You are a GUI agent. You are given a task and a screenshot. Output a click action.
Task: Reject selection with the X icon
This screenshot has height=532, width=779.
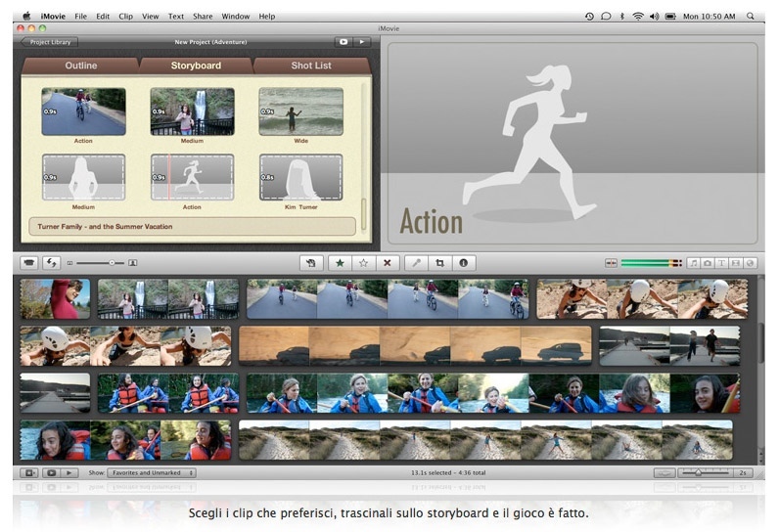tap(387, 263)
